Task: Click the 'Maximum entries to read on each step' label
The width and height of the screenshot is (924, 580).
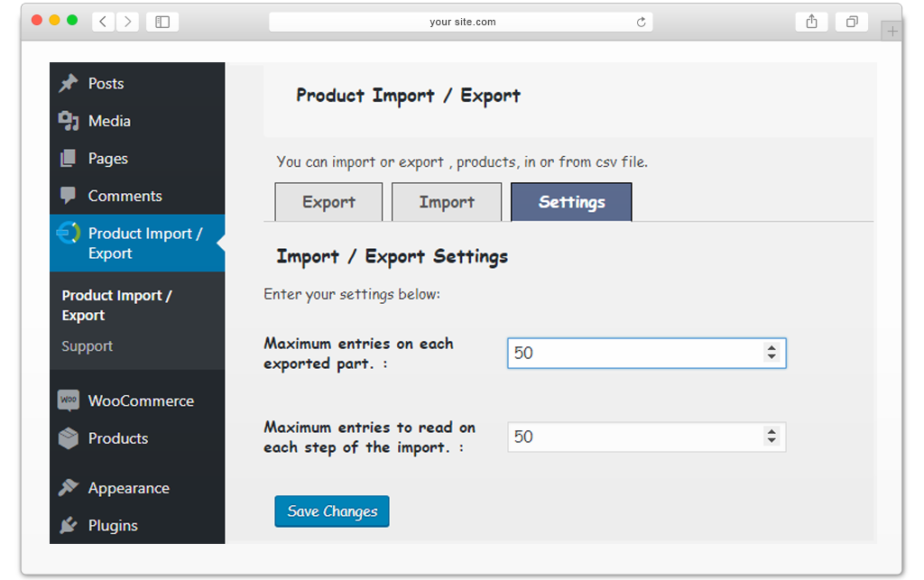Action: [x=369, y=437]
